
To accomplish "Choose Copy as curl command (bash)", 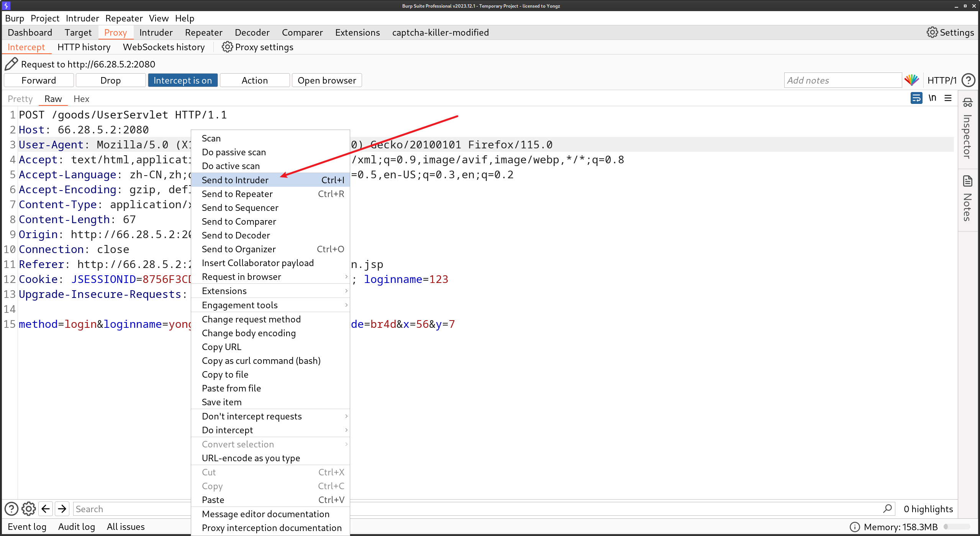I will click(x=270, y=361).
